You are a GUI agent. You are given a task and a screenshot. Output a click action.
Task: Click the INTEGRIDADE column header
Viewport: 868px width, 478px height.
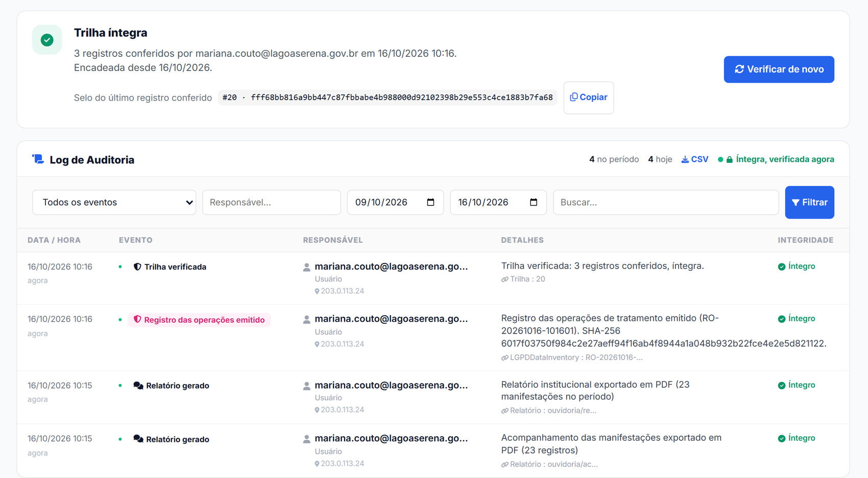(806, 240)
